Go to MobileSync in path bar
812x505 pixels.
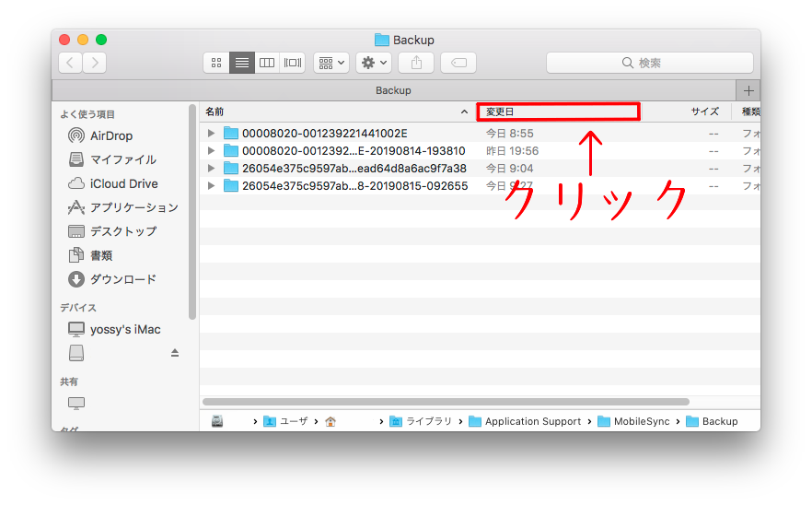[633, 421]
